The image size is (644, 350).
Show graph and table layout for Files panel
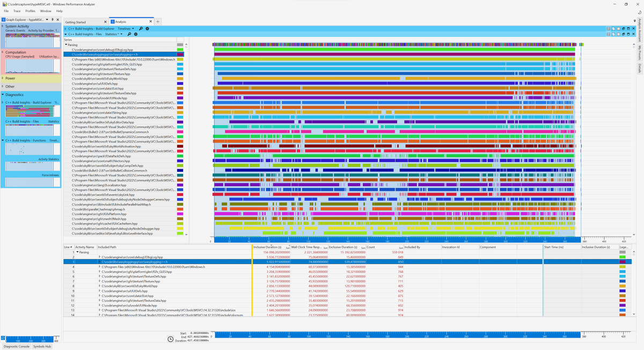click(x=609, y=34)
